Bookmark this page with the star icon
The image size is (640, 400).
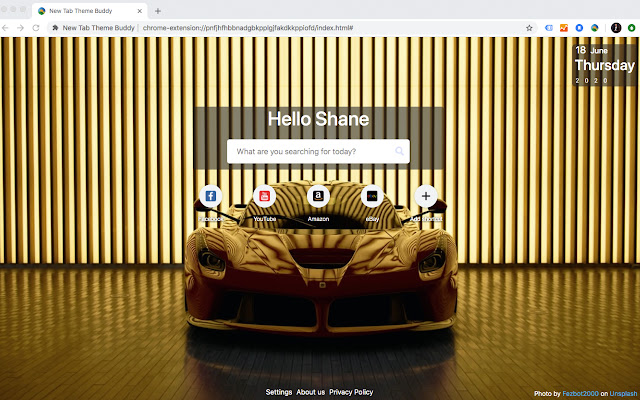(x=529, y=28)
